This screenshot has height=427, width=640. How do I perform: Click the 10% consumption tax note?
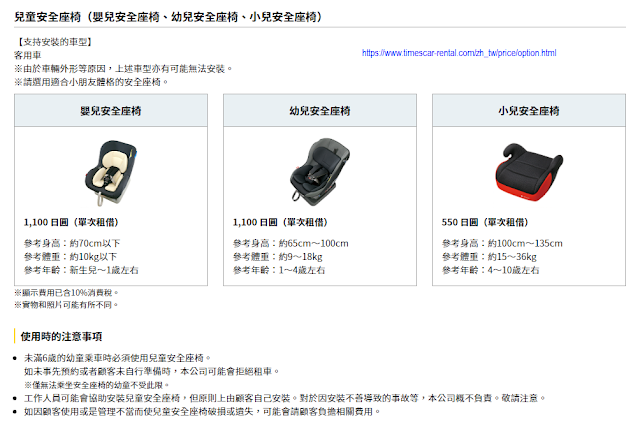(67, 293)
